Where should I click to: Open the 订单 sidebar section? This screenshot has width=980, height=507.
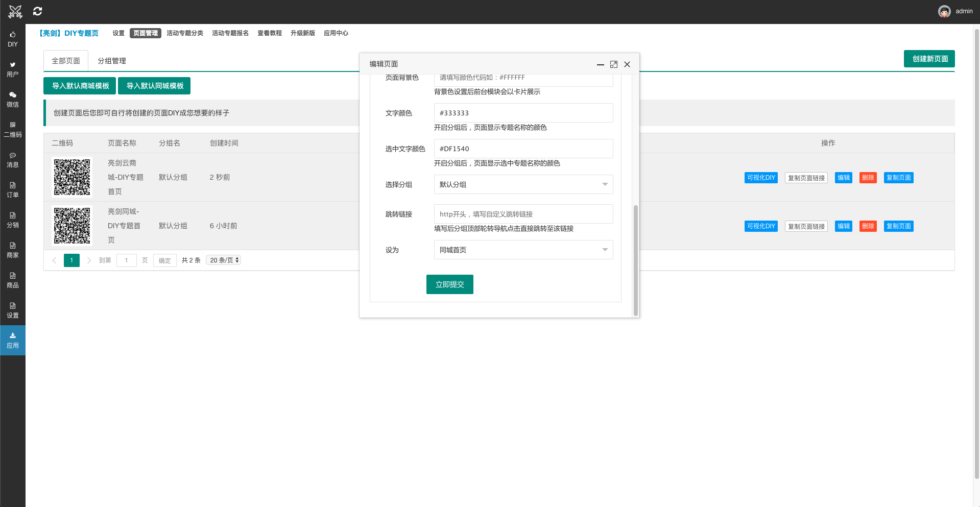(13, 190)
